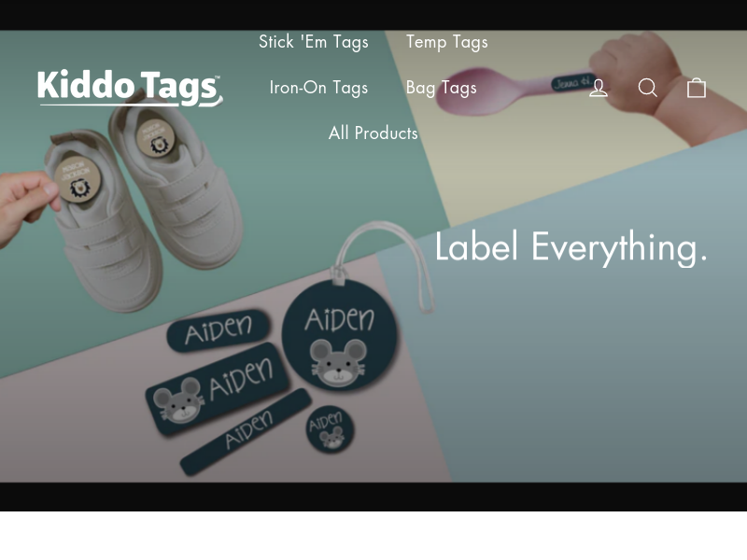The image size is (747, 560).
Task: Click the Kiddo Tags logo
Action: click(x=130, y=88)
